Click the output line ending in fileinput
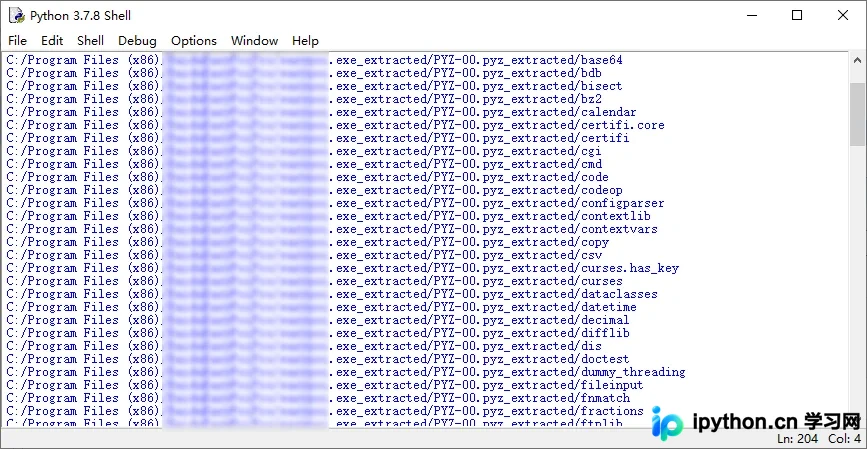The height and width of the screenshot is (449, 867). (x=325, y=385)
